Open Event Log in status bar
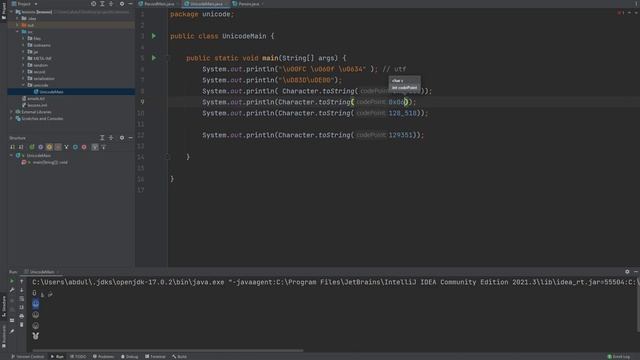The width and height of the screenshot is (640, 360). 619,357
